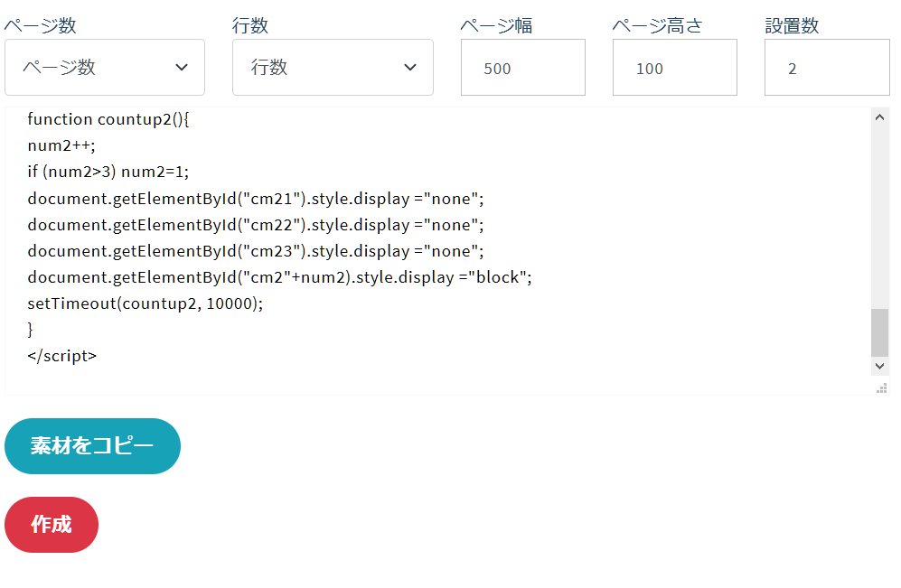Click the textarea resize grip corner
The height and width of the screenshot is (588, 901).
[x=882, y=388]
